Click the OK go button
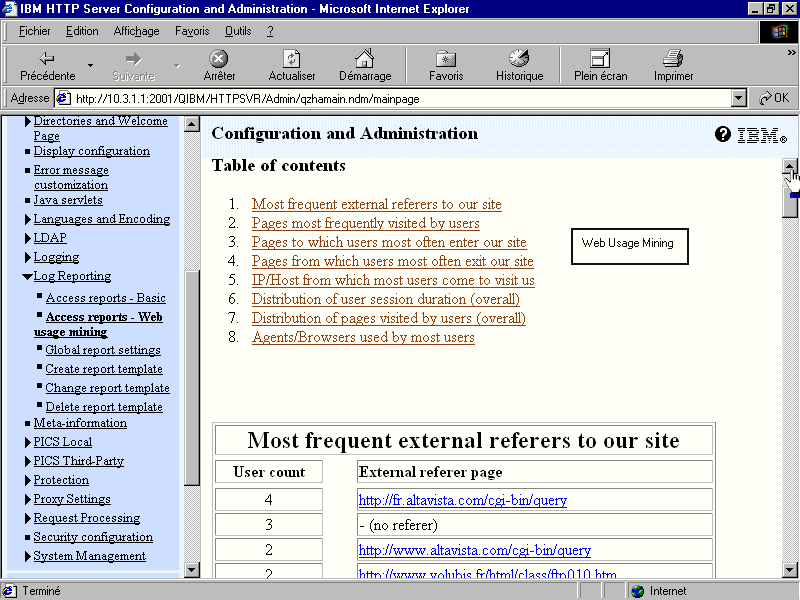Screen dimensions: 800x600 (x=774, y=98)
